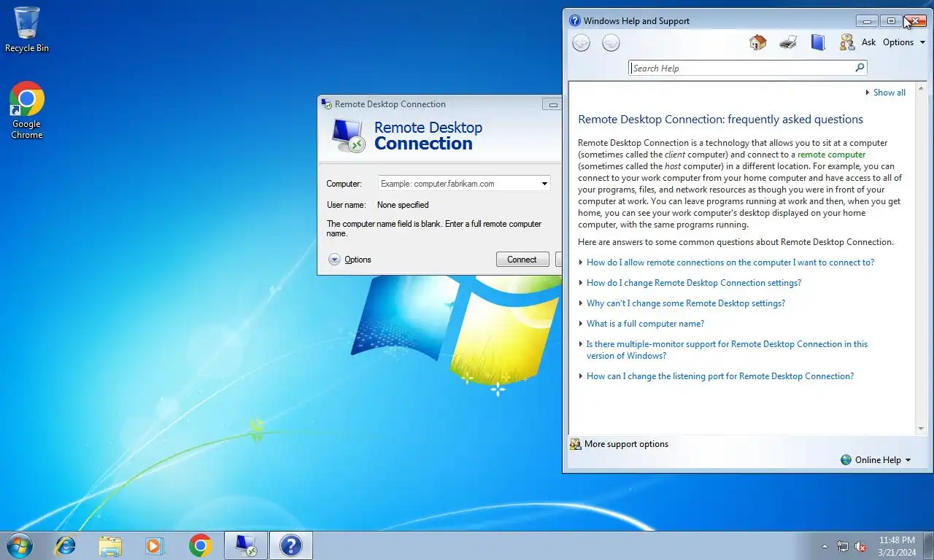Click the Forward arrow in Help window
This screenshot has width=934, height=560.
coord(611,43)
